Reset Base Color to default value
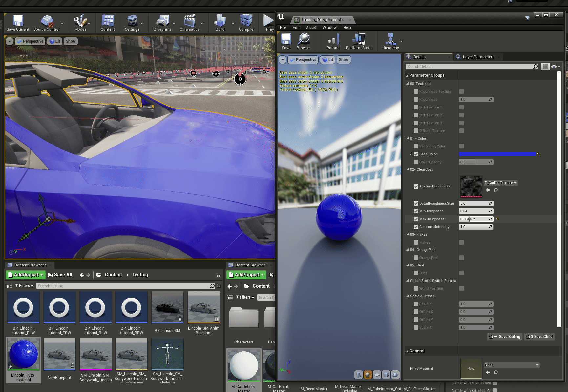The height and width of the screenshot is (392, 568). click(x=538, y=154)
